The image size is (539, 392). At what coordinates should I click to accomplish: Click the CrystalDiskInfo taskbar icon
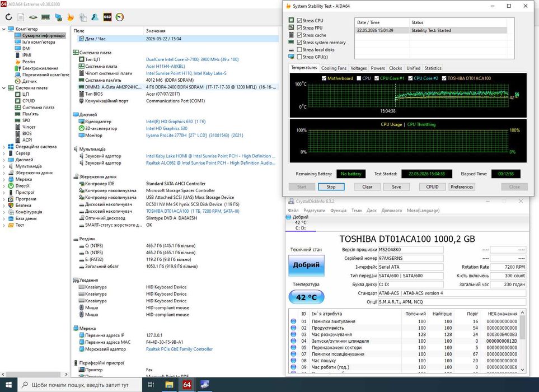(204, 384)
